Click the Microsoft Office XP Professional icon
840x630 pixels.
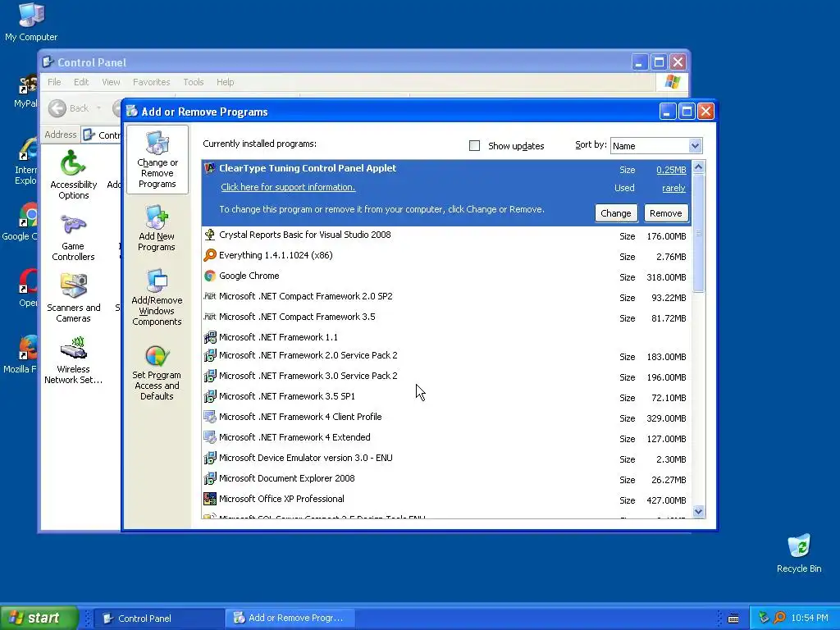click(210, 499)
